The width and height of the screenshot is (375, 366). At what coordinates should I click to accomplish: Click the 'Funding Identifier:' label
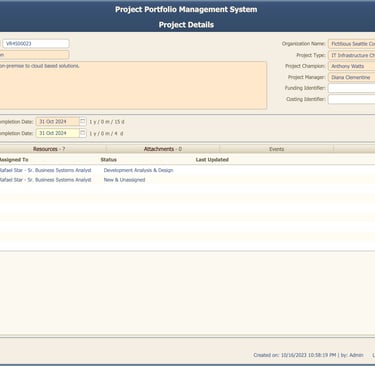(x=305, y=88)
